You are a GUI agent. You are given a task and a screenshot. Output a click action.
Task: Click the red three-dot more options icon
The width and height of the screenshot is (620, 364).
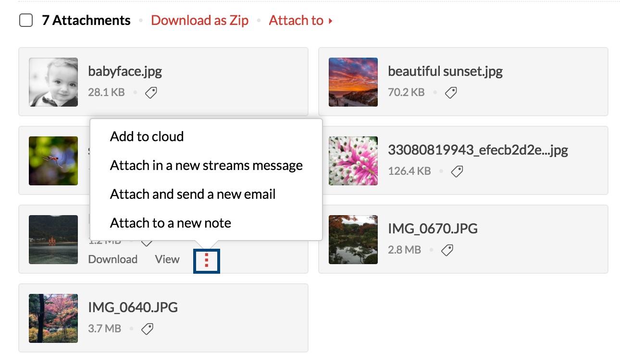tap(207, 260)
